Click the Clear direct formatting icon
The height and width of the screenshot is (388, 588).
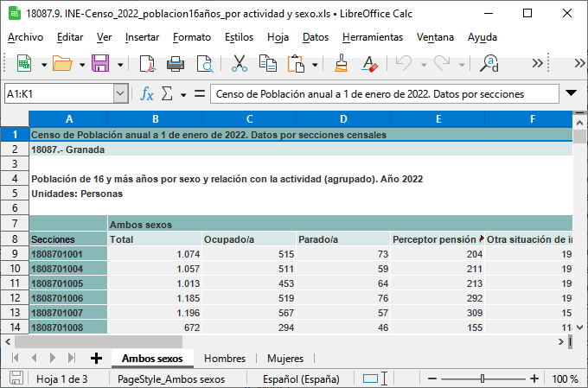tap(369, 63)
